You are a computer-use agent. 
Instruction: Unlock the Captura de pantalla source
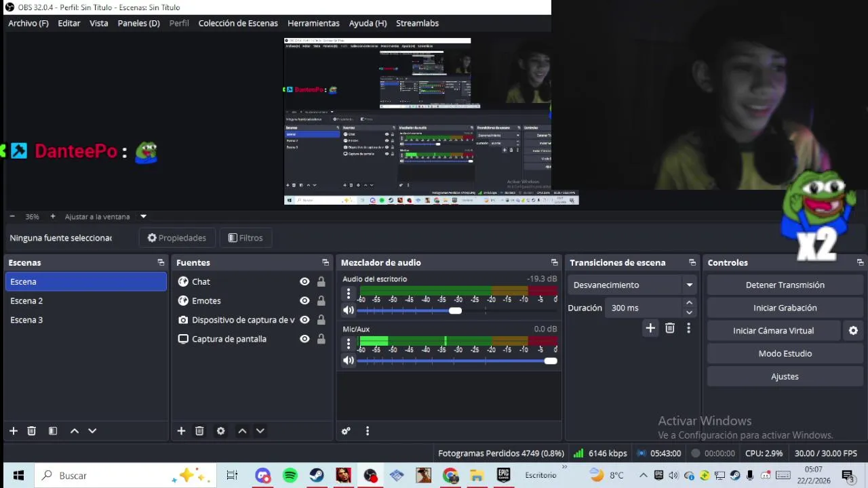(321, 339)
